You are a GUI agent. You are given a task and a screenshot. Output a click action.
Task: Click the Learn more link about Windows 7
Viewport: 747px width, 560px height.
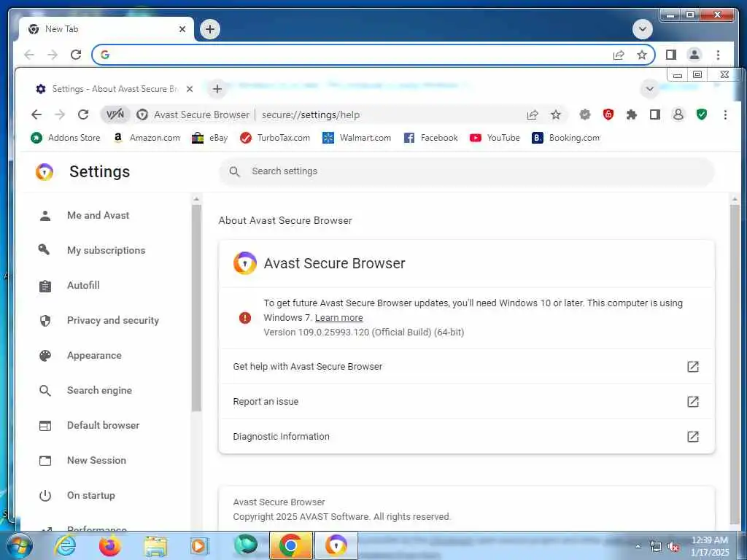(x=338, y=318)
